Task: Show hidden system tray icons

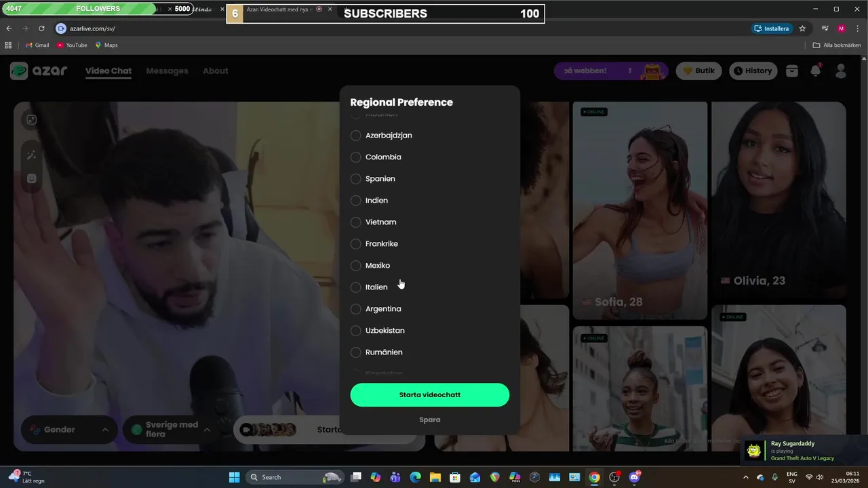Action: tap(745, 477)
